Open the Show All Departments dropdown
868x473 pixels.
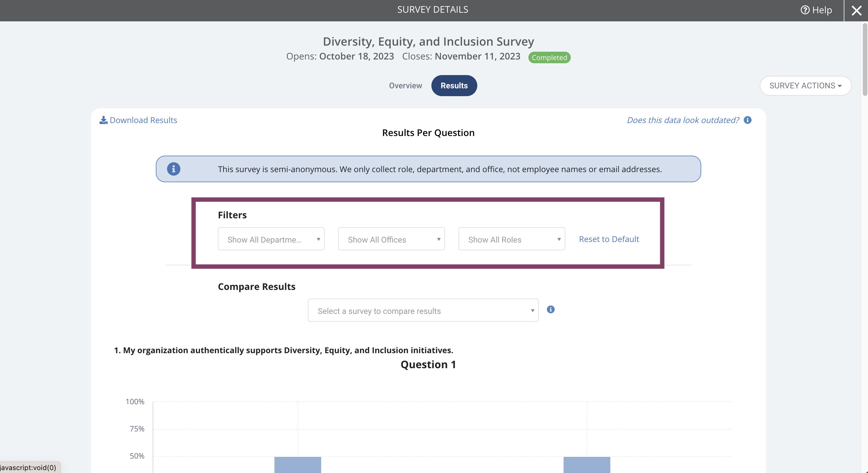tap(271, 239)
